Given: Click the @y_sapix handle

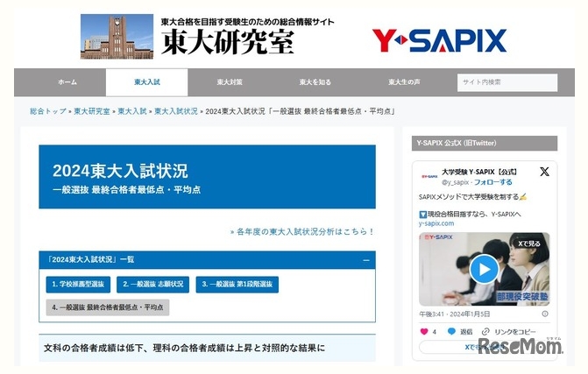Looking at the screenshot, I should click(x=455, y=182).
